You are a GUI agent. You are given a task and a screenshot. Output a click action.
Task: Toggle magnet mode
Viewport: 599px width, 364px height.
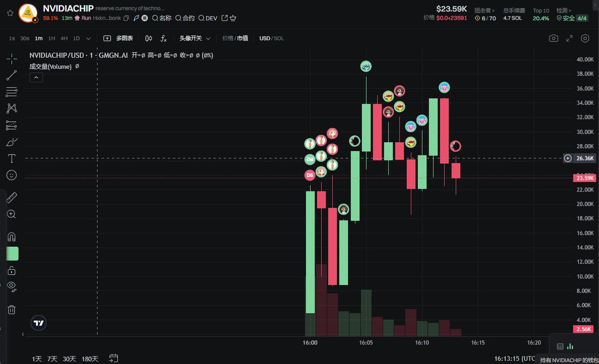coord(11,237)
